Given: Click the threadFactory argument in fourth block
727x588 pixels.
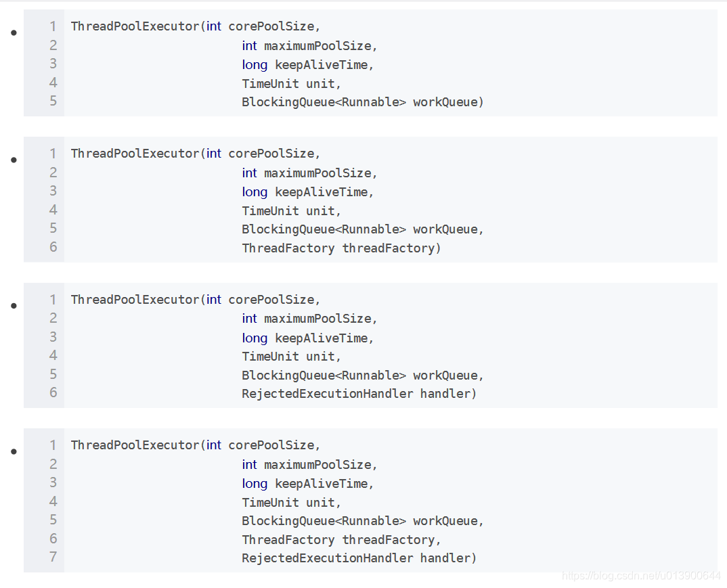Looking at the screenshot, I should pos(389,539).
